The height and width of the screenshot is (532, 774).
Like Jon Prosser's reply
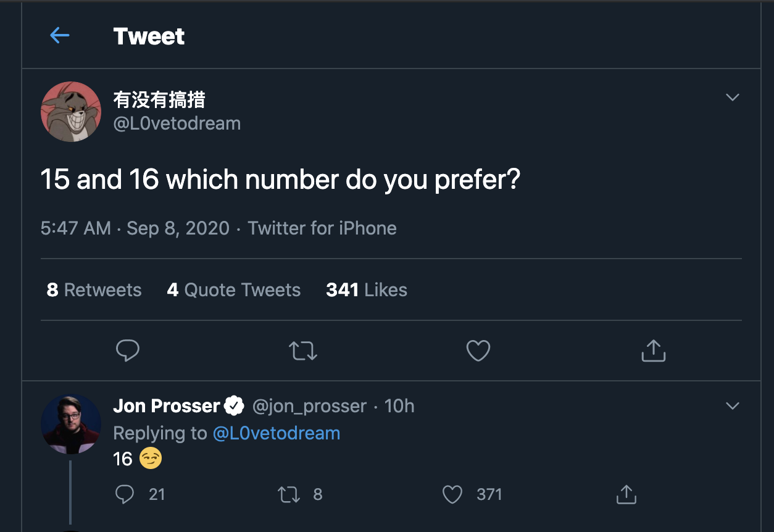[452, 494]
